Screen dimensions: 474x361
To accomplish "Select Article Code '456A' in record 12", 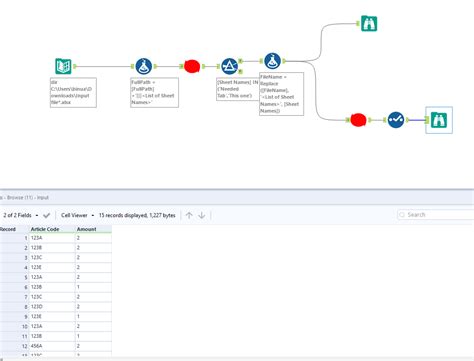I will (x=52, y=346).
